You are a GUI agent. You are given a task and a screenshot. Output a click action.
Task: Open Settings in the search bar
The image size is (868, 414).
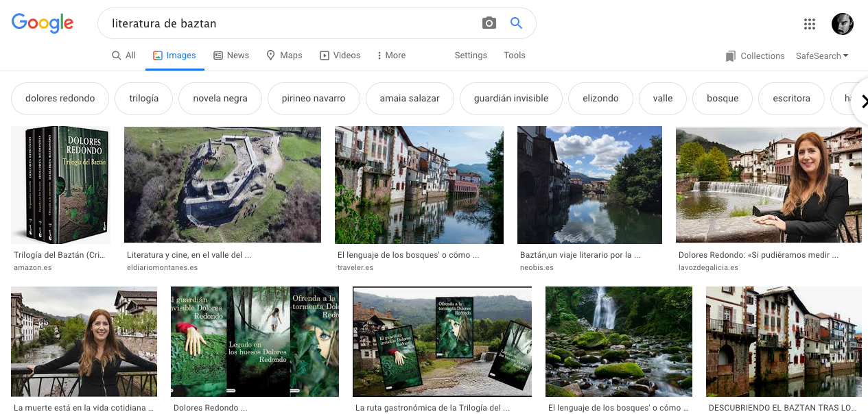click(471, 56)
